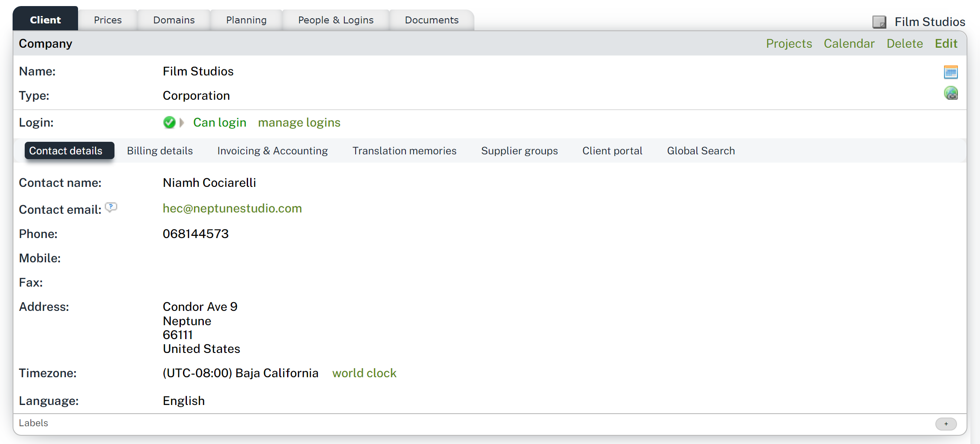Open the world clock link
This screenshot has width=980, height=444.
point(364,373)
